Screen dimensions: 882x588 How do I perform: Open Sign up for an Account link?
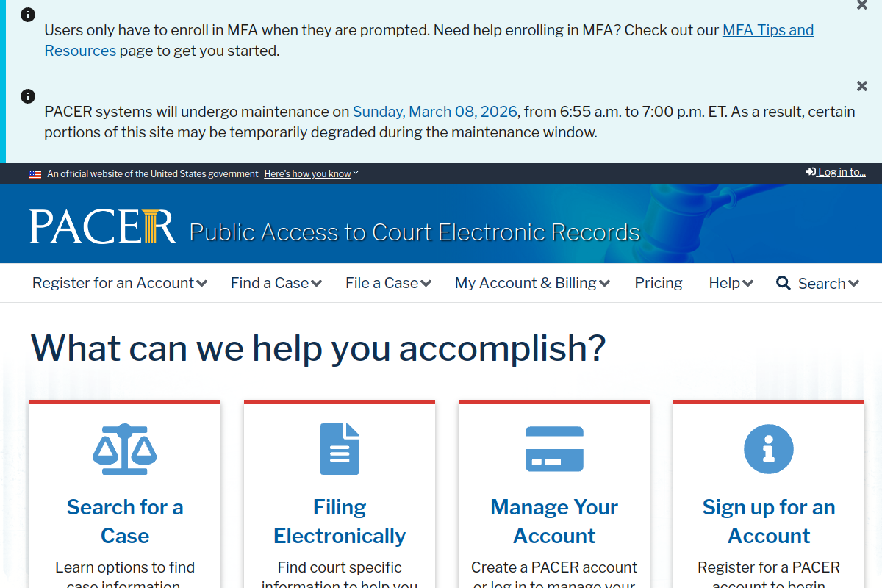tap(769, 521)
